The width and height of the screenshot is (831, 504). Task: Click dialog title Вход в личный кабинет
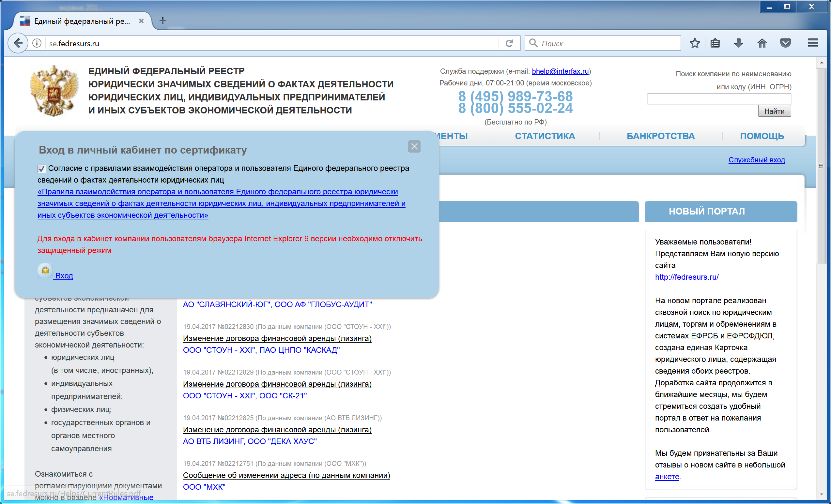point(143,150)
